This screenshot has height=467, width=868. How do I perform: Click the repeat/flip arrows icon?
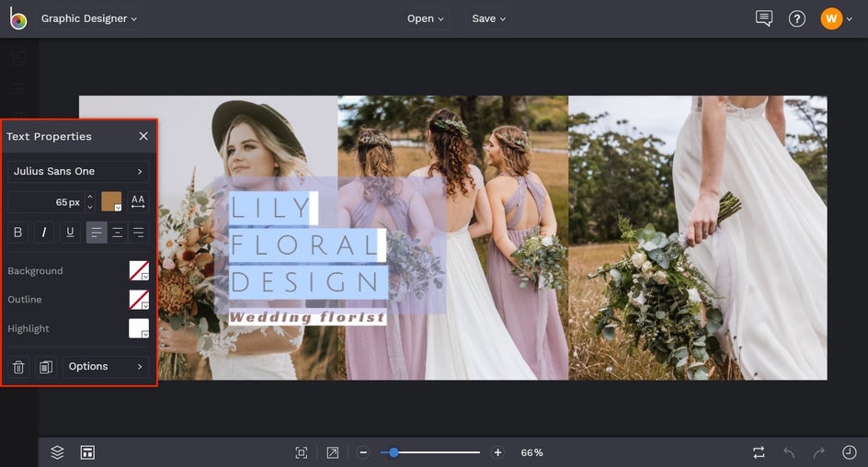pyautogui.click(x=759, y=452)
